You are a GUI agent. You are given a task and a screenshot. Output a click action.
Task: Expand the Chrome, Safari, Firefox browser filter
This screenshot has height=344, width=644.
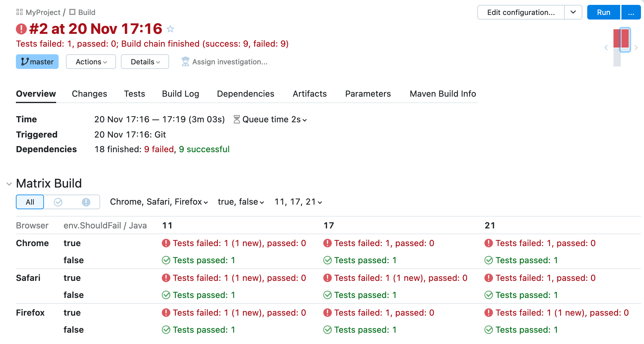click(x=159, y=202)
